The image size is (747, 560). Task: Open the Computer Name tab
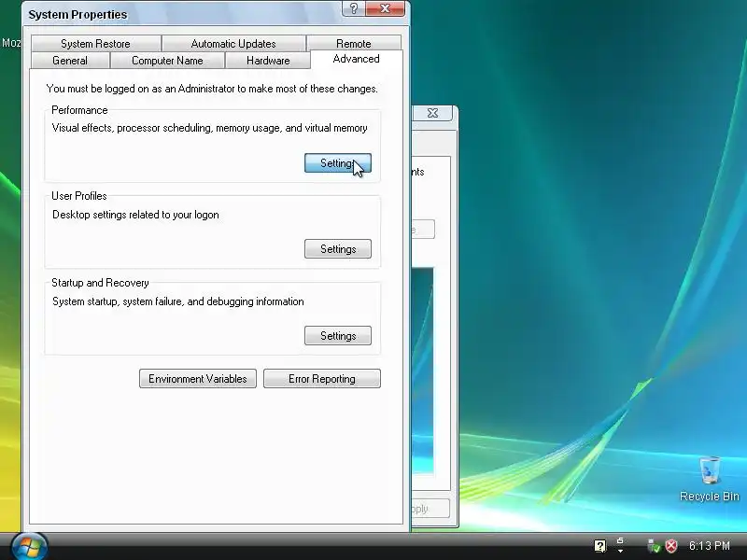point(167,61)
